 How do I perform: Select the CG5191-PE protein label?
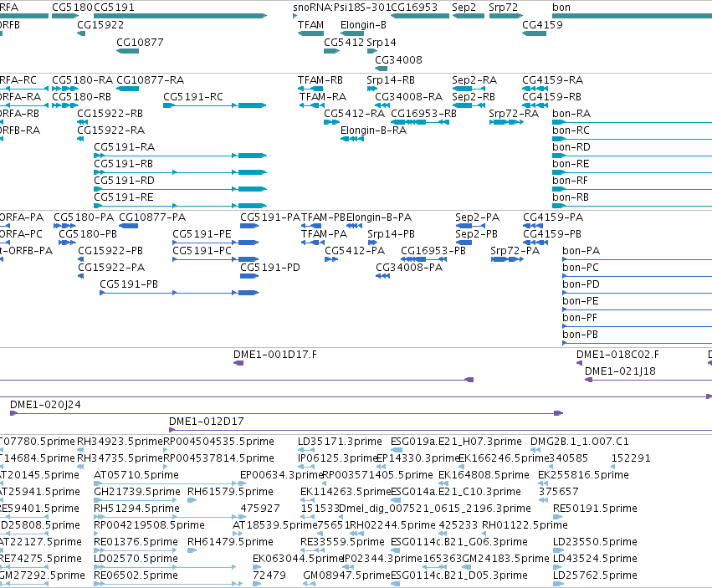click(x=202, y=234)
